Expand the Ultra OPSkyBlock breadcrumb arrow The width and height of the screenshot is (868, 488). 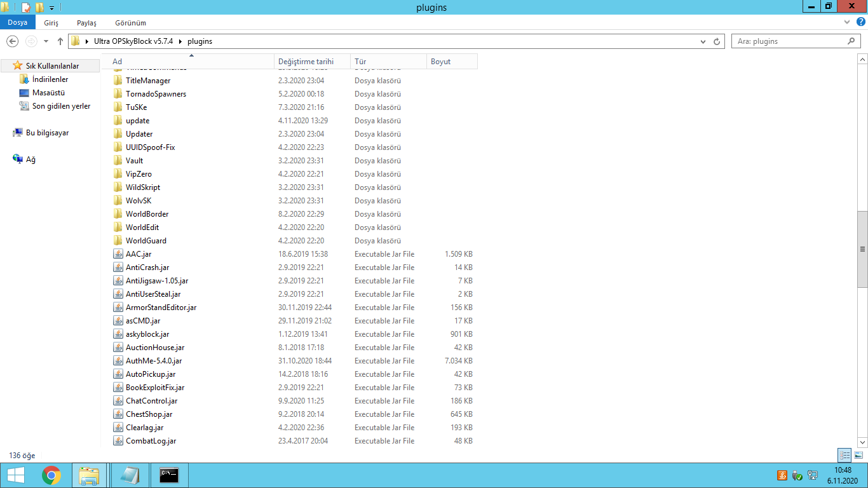coord(180,41)
